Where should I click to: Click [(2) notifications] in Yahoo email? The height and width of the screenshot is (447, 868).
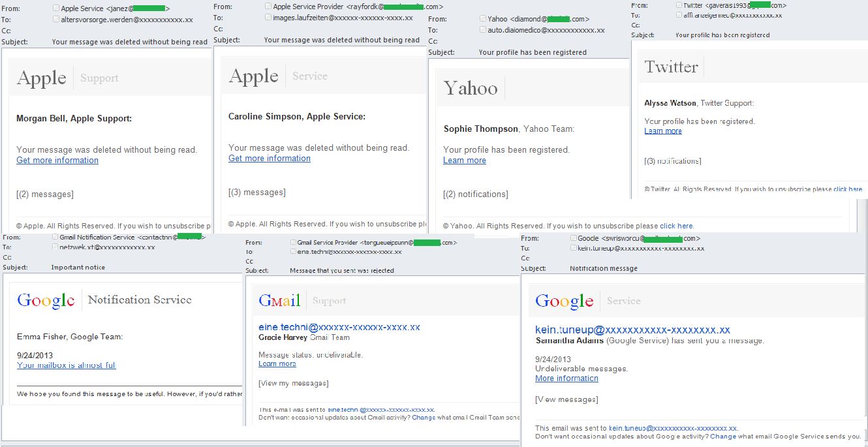coord(476,194)
